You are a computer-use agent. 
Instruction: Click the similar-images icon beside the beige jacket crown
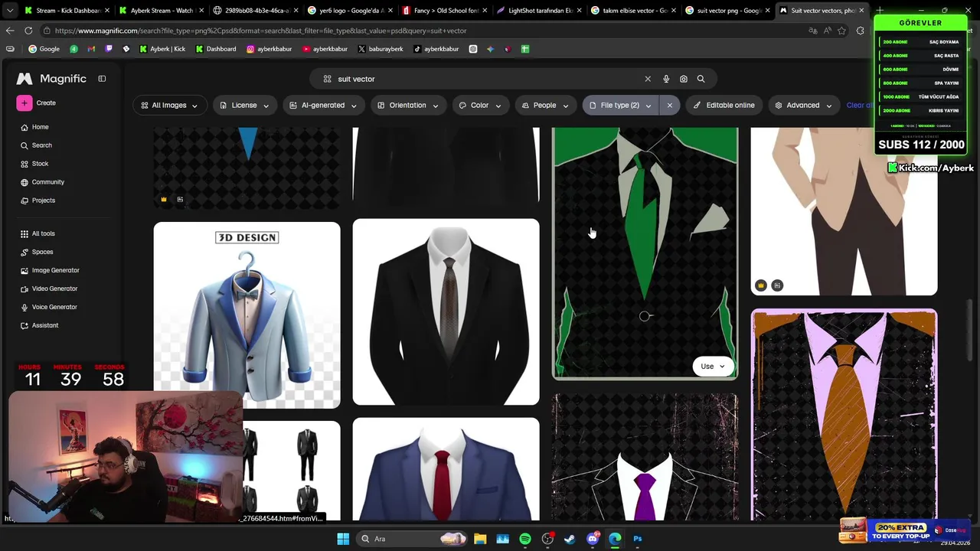[x=777, y=285]
